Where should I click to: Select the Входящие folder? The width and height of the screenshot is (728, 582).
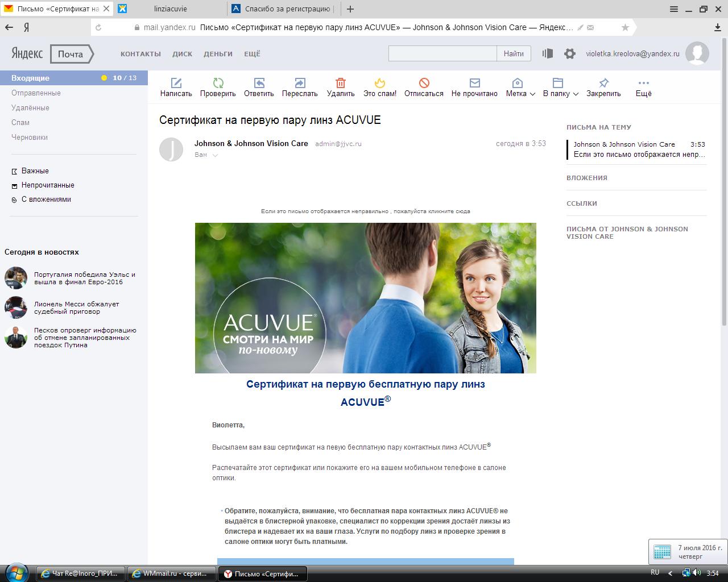point(74,78)
